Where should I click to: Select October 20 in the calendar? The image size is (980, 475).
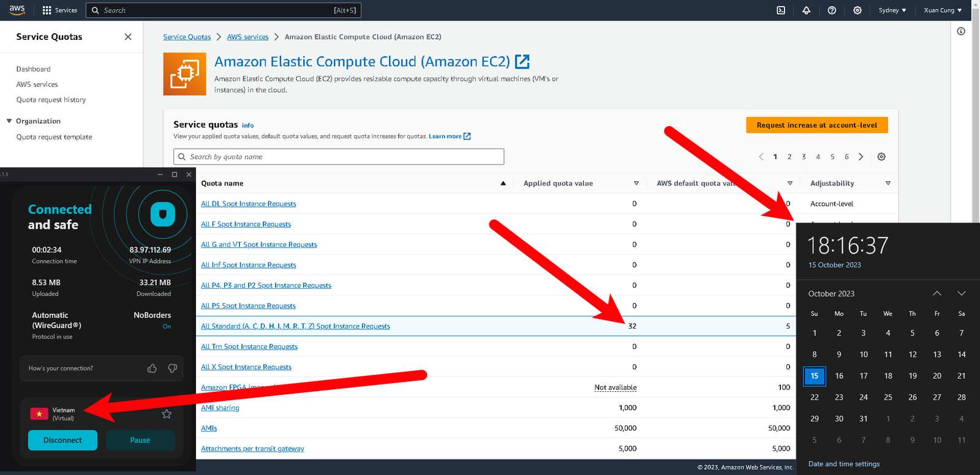(x=937, y=376)
